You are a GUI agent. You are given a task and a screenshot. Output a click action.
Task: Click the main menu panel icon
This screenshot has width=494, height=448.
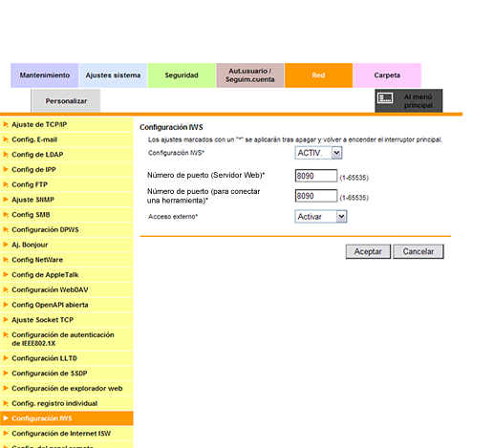click(x=385, y=98)
